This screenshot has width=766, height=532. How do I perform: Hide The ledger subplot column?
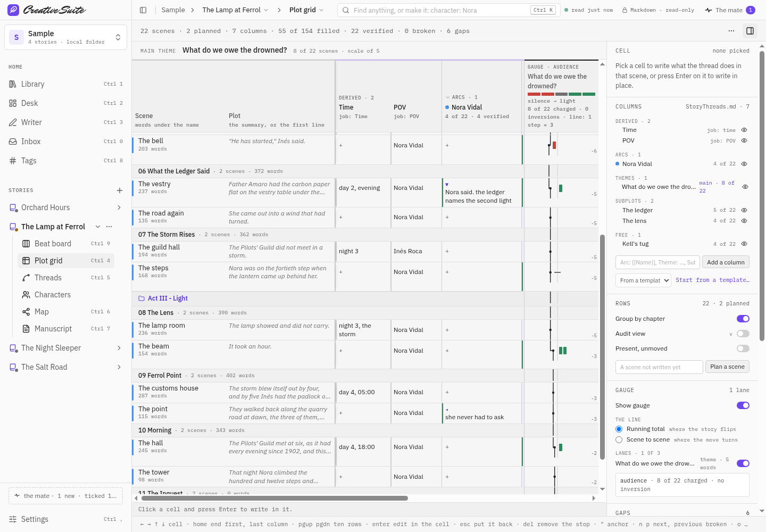(x=744, y=210)
